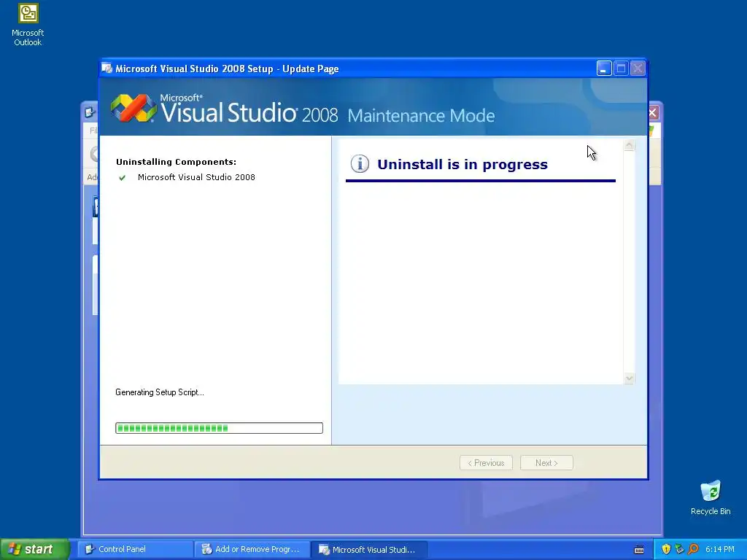Click the scroll up arrow in info pane

click(630, 145)
